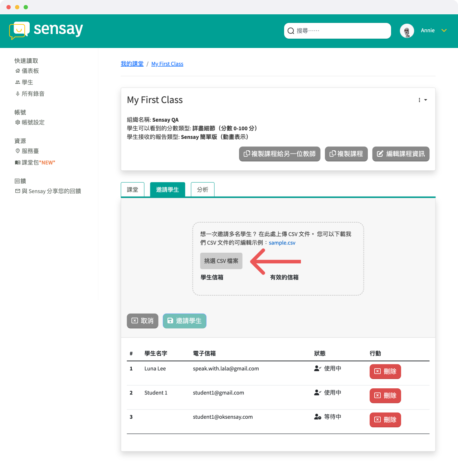
Task: Click the search magnifier icon
Action: click(291, 31)
